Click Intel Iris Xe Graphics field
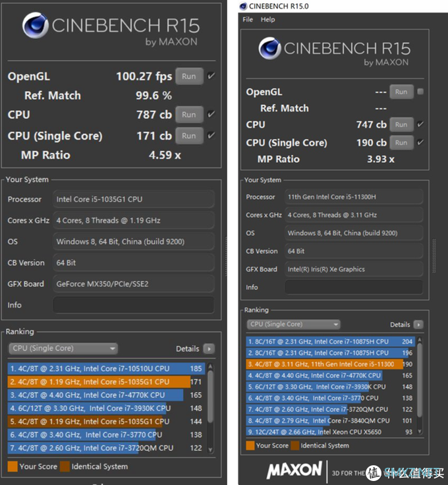The image size is (448, 485). pos(354,269)
